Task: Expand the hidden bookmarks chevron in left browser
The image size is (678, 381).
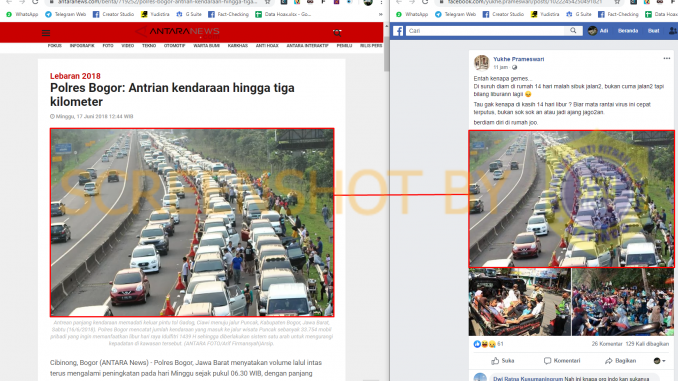Action: [381, 14]
